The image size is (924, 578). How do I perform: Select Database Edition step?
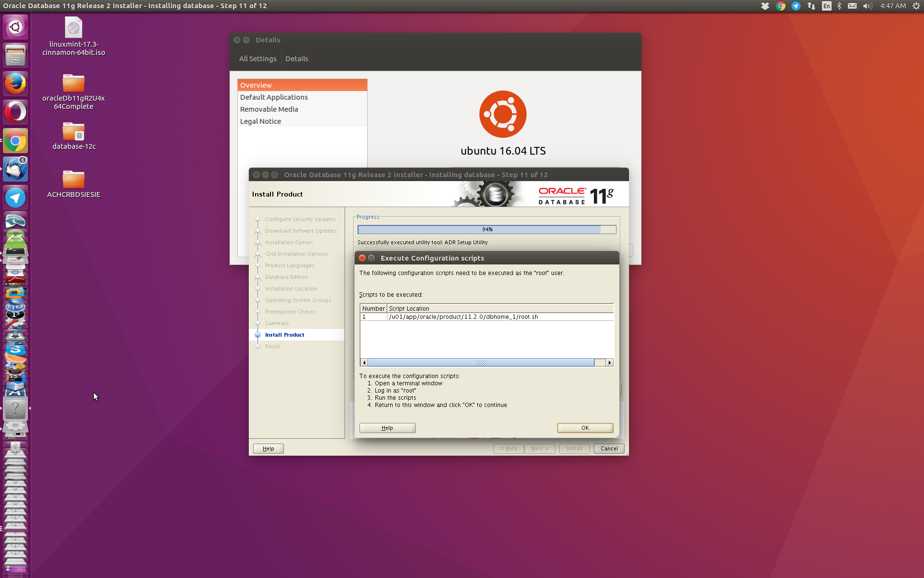tap(286, 277)
